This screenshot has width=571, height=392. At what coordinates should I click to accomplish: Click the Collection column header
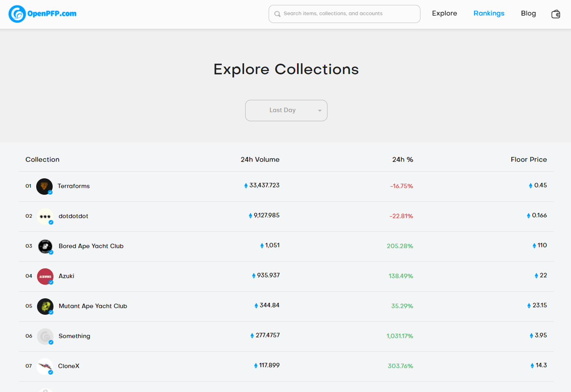pos(42,159)
